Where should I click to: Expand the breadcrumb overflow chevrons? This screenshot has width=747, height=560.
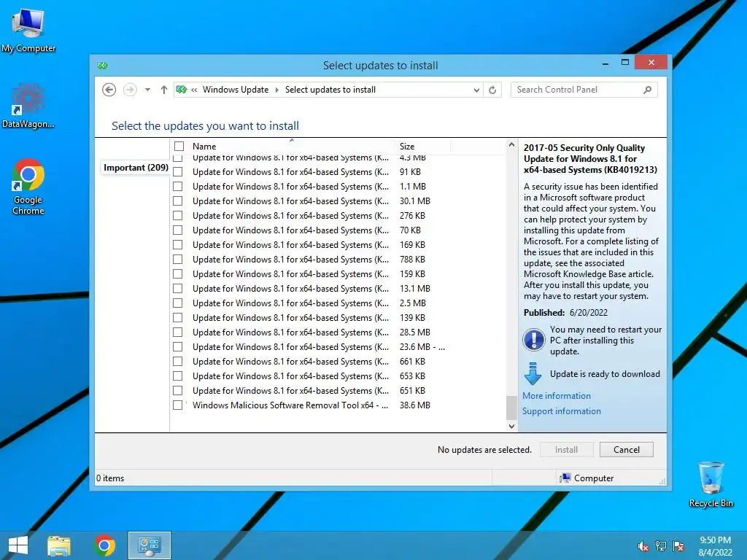pos(194,90)
